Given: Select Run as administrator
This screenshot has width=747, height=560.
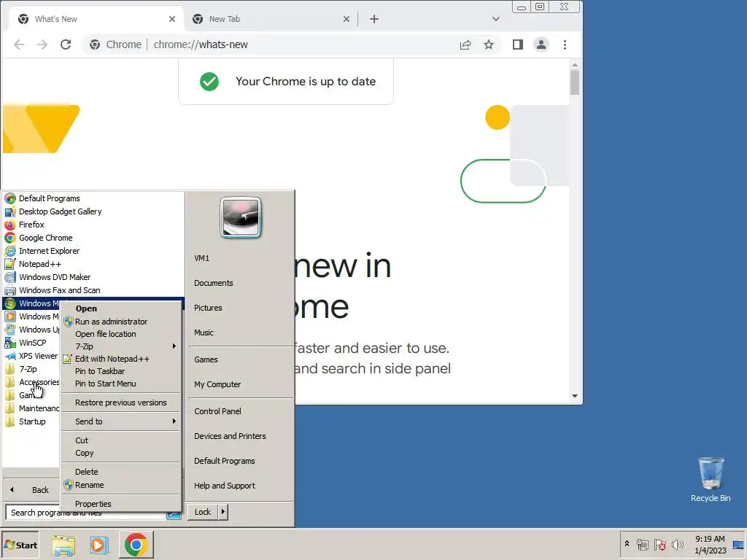Looking at the screenshot, I should pyautogui.click(x=122, y=322).
